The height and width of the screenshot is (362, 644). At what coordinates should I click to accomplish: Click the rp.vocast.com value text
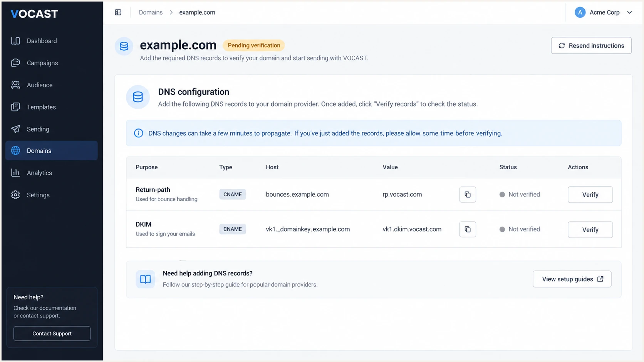pos(402,194)
